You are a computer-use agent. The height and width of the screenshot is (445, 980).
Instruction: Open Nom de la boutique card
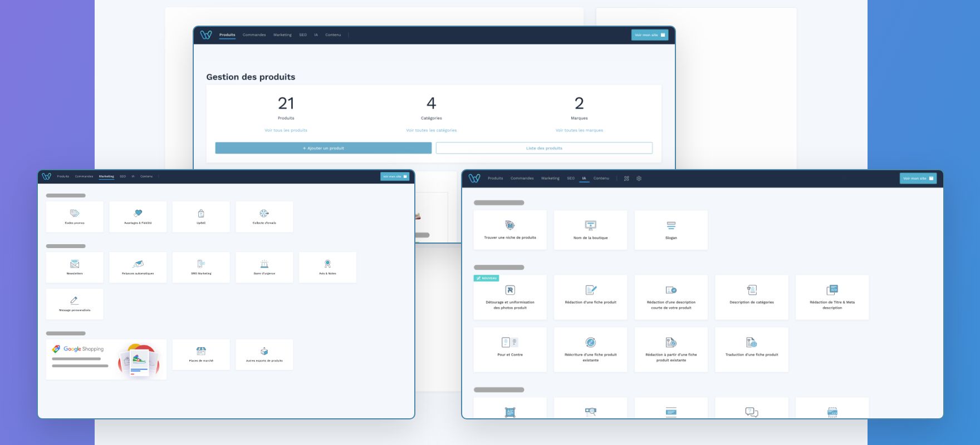pyautogui.click(x=591, y=230)
